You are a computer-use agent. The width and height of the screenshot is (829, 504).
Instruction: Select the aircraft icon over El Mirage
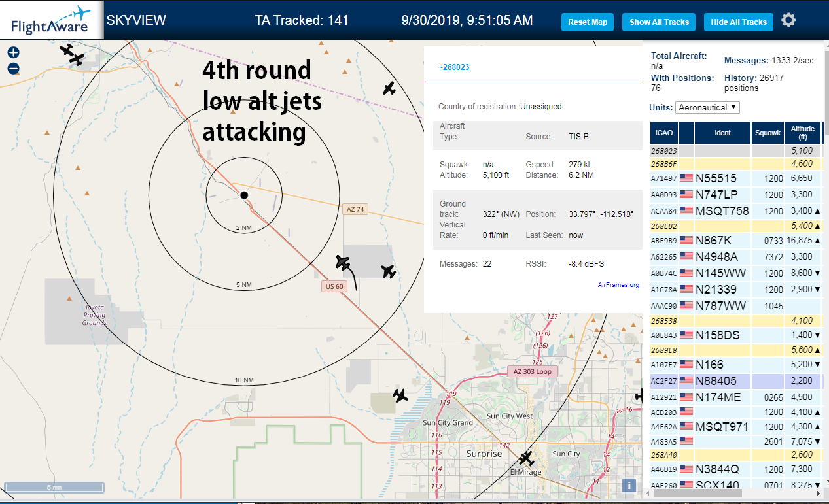click(527, 458)
